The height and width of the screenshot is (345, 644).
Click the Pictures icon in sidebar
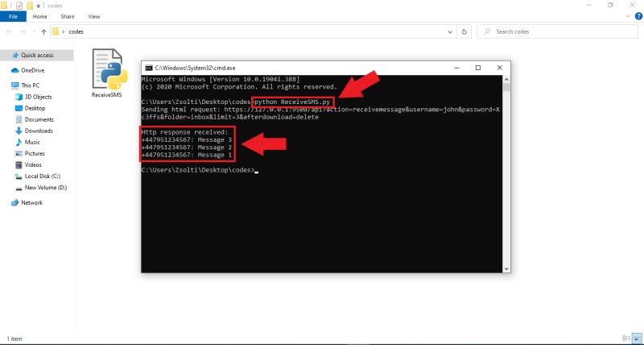point(19,153)
